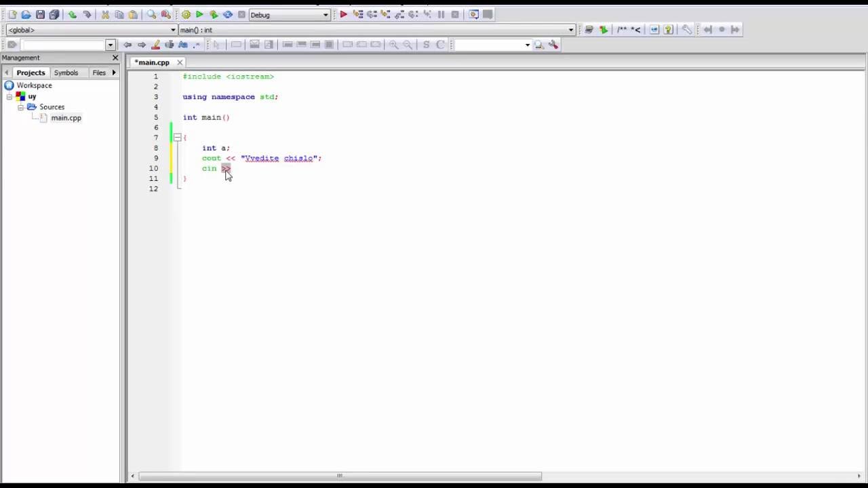Switch to the Files tab
Image resolution: width=868 pixels, height=488 pixels.
(99, 73)
